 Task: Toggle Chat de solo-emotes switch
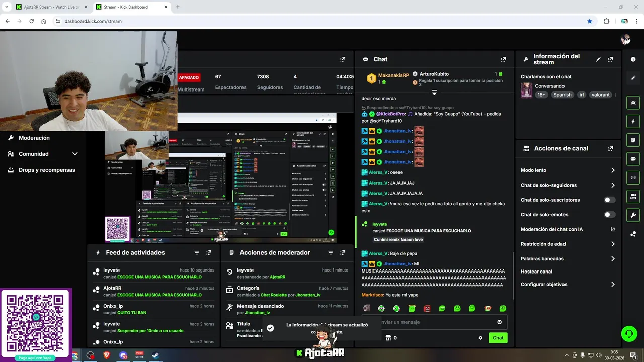(609, 215)
